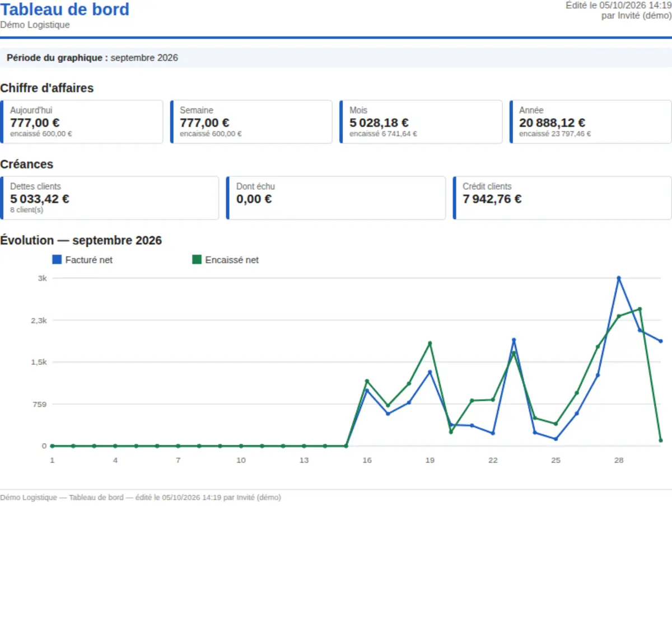Click the "Tableau de bord" page title
Screen dimensions: 672x643
click(64, 10)
